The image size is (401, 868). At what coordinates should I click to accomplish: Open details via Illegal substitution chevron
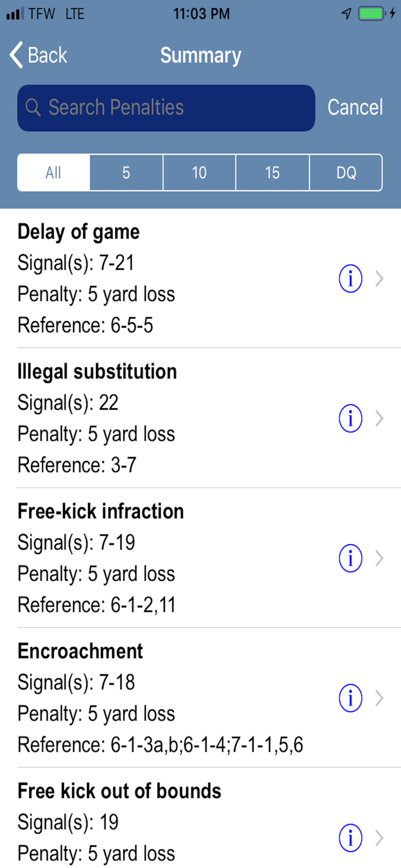pyautogui.click(x=379, y=418)
